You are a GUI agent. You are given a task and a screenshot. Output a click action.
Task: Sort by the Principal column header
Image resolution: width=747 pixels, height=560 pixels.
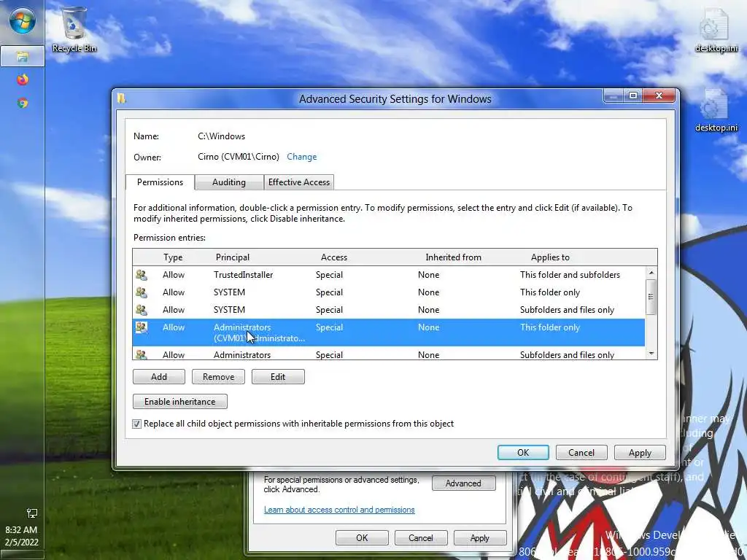pyautogui.click(x=233, y=257)
